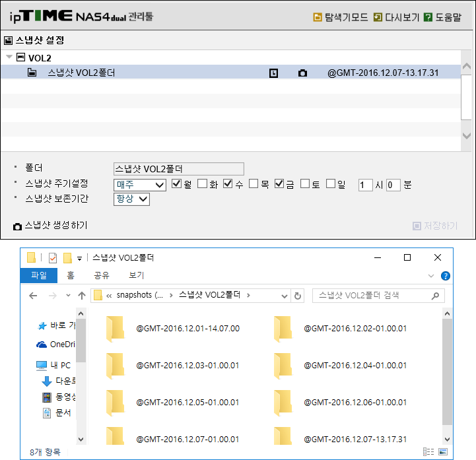Screen dimensions: 476x460
Task: Select folder @GMT-2016.12.06-01.00.01
Action: click(x=340, y=403)
